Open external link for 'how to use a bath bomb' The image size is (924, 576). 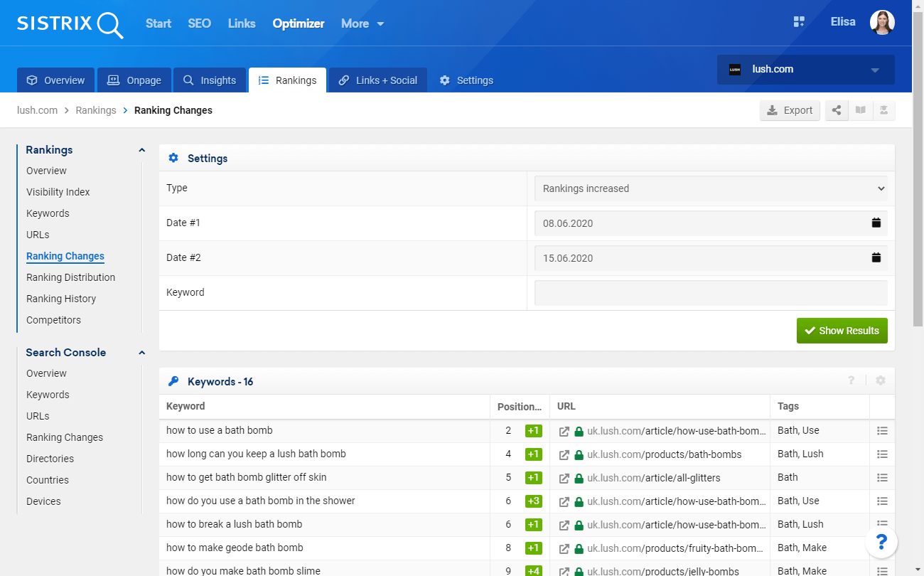coord(564,431)
